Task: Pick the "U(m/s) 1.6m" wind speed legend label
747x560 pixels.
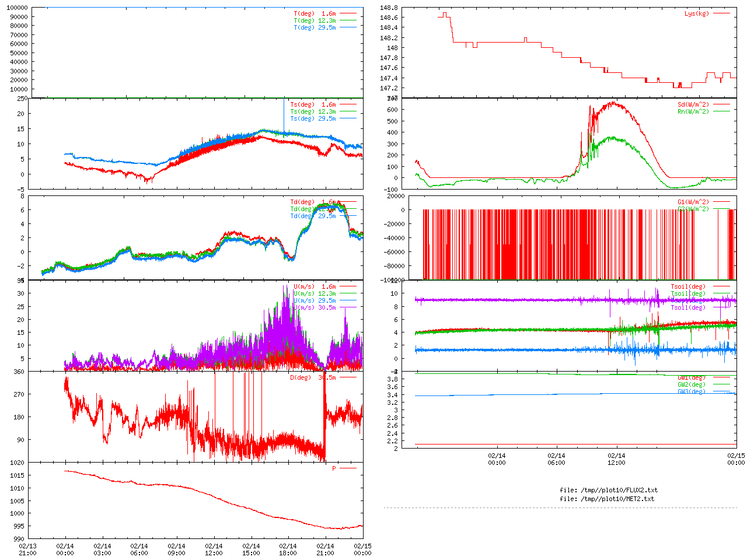Action: tap(315, 287)
